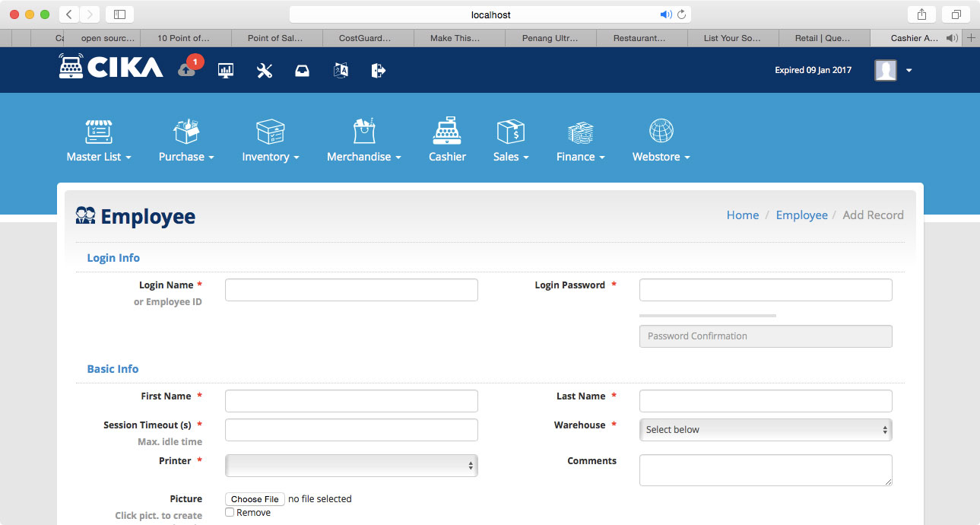980x525 pixels.
Task: Open the Printer dropdown list
Action: (x=351, y=466)
